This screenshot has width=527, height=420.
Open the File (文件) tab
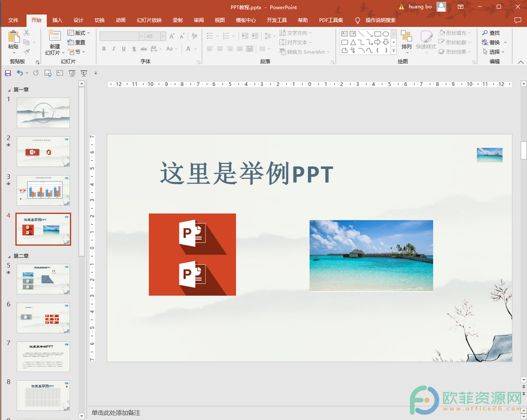[13, 20]
